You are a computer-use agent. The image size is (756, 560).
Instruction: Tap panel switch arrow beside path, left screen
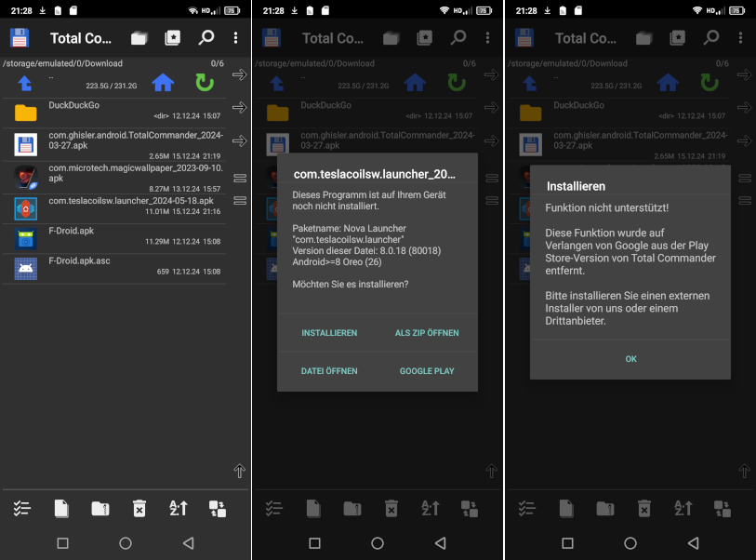click(239, 74)
